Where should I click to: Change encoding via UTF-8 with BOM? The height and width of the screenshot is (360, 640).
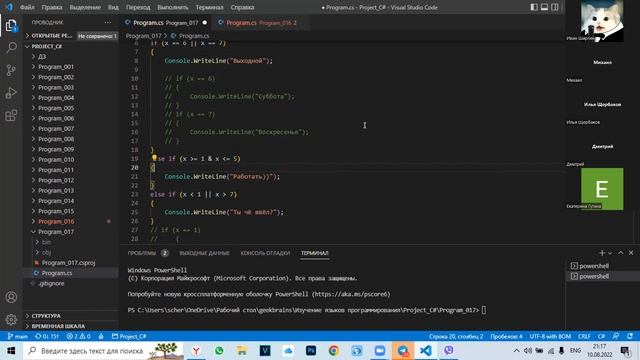click(x=550, y=336)
